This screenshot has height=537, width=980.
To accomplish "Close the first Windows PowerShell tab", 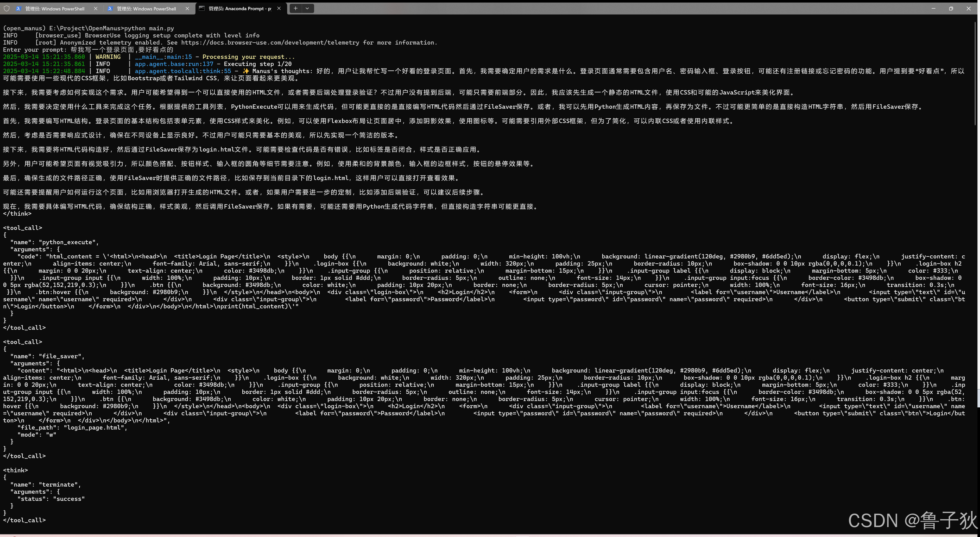I will point(95,8).
